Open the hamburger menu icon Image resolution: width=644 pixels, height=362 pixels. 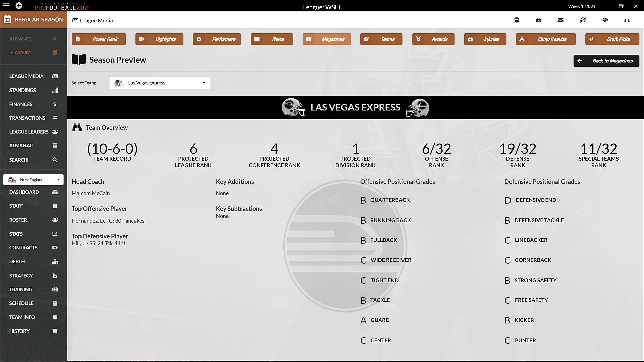[x=6, y=6]
